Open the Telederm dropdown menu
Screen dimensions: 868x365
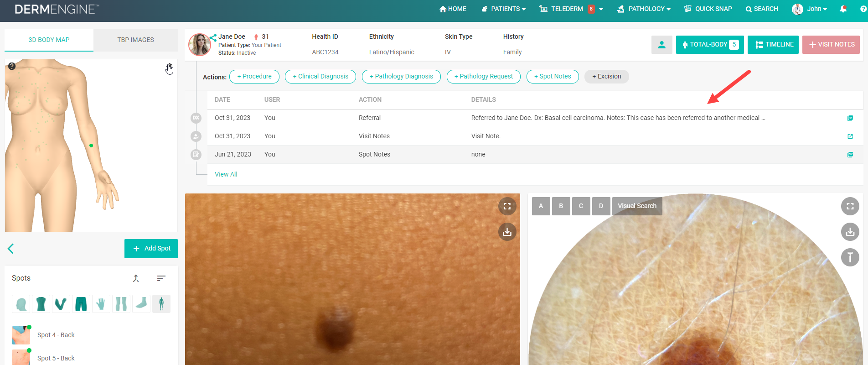click(571, 9)
